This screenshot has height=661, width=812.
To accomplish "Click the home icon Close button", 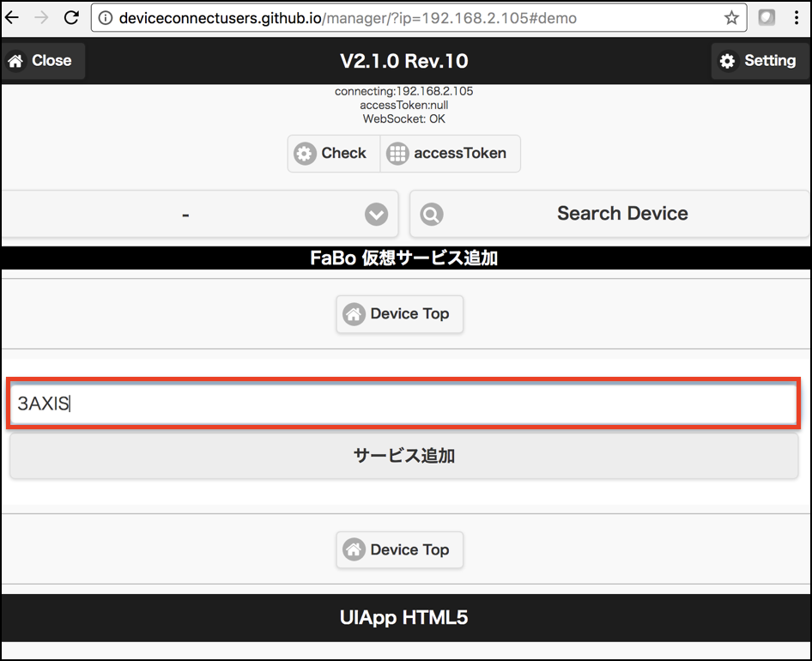I will (41, 61).
